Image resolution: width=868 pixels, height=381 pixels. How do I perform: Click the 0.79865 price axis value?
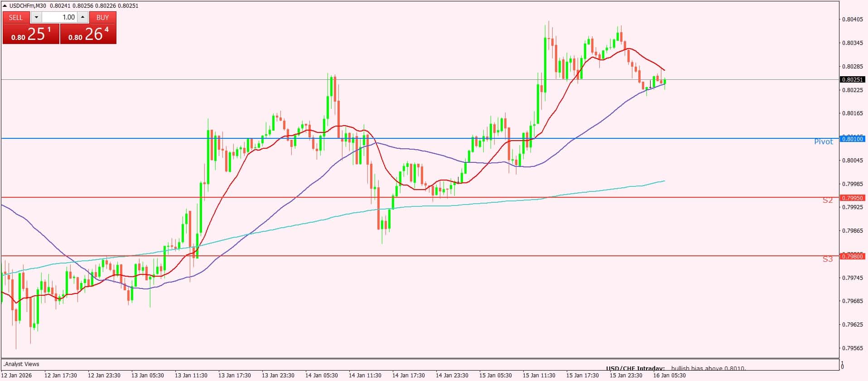pos(852,230)
